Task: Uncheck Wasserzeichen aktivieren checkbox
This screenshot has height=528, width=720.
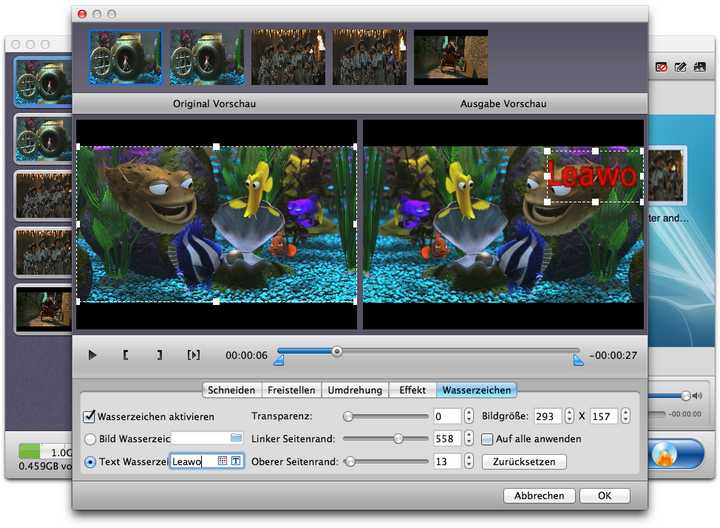Action: [89, 416]
